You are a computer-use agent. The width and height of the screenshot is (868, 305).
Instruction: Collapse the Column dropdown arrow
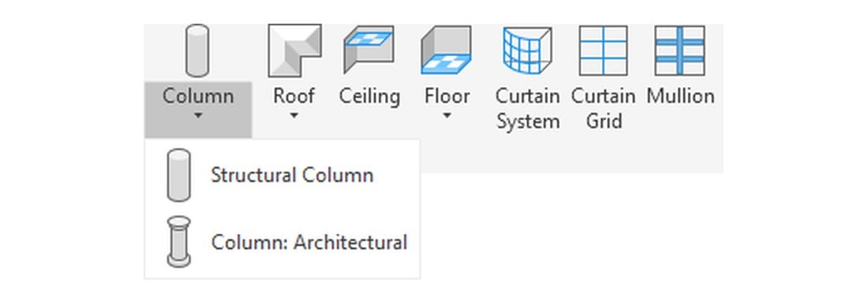point(198,116)
